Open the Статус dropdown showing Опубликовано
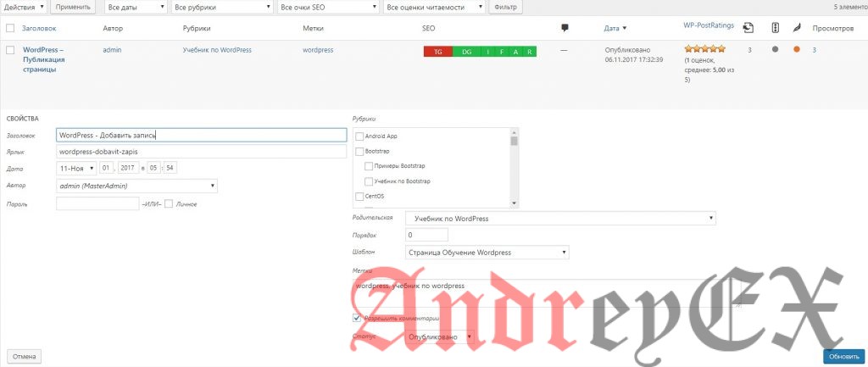868x367 pixels. [440, 336]
